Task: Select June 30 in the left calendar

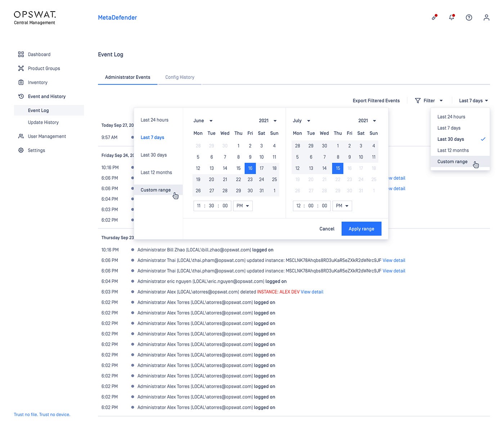Action: [250, 191]
